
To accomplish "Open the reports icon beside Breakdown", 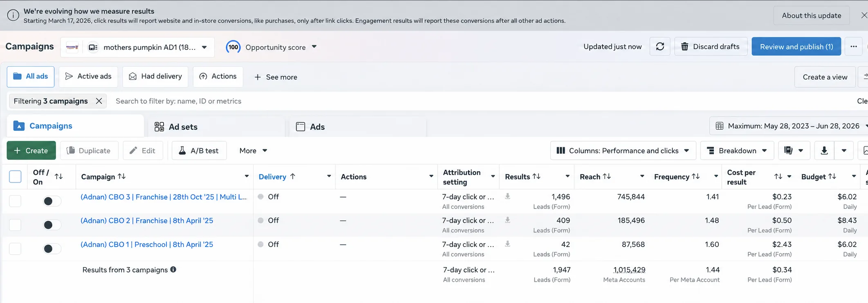I will (x=794, y=150).
